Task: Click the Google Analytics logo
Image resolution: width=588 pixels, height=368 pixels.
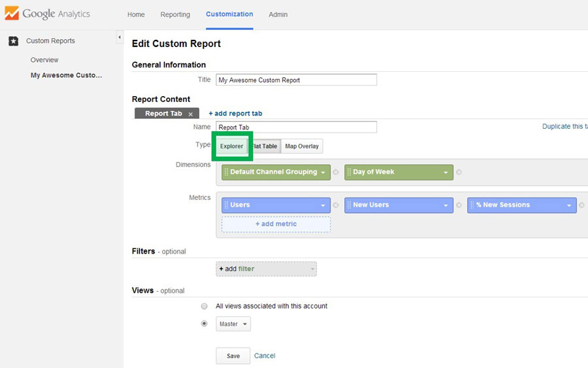Action: pos(47,14)
